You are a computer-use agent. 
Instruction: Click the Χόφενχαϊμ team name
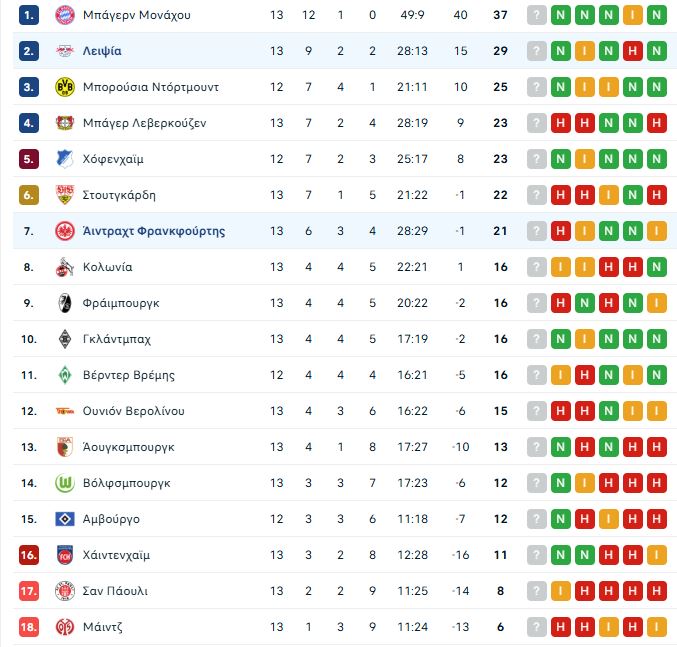114,159
